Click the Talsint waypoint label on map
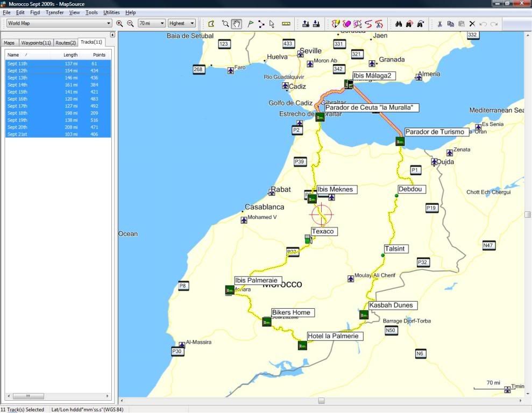Screen dimensions: 532x413 click(396, 248)
